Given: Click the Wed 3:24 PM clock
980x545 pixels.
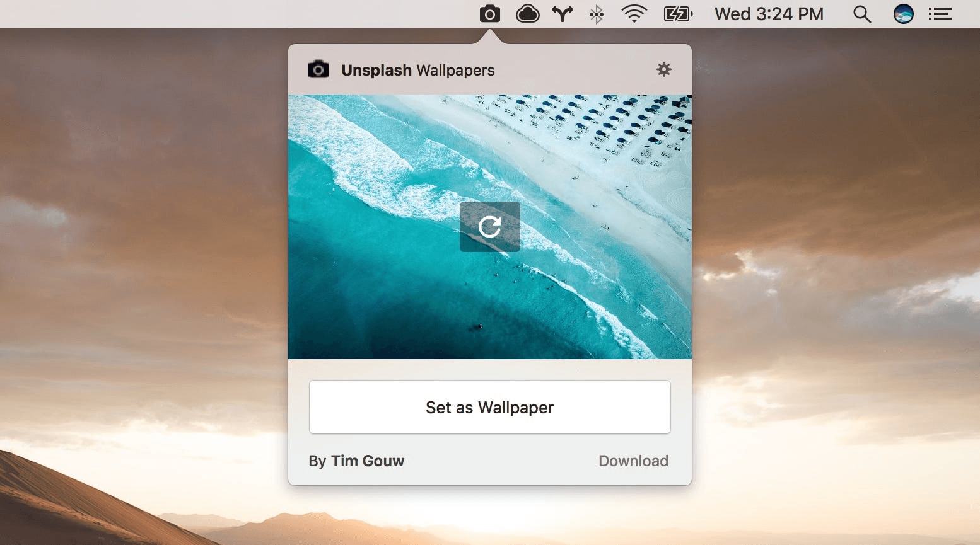Looking at the screenshot, I should 769,14.
